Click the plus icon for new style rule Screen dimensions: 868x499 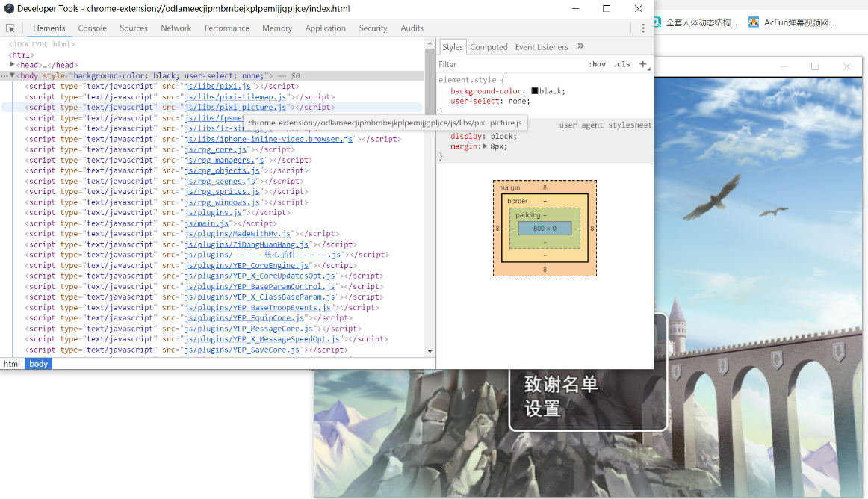coord(642,64)
